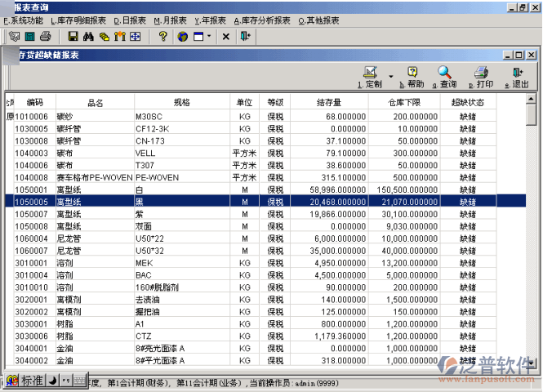The image size is (543, 392).
Task: Toggle the IME punctuation mode button
Action: point(65,381)
